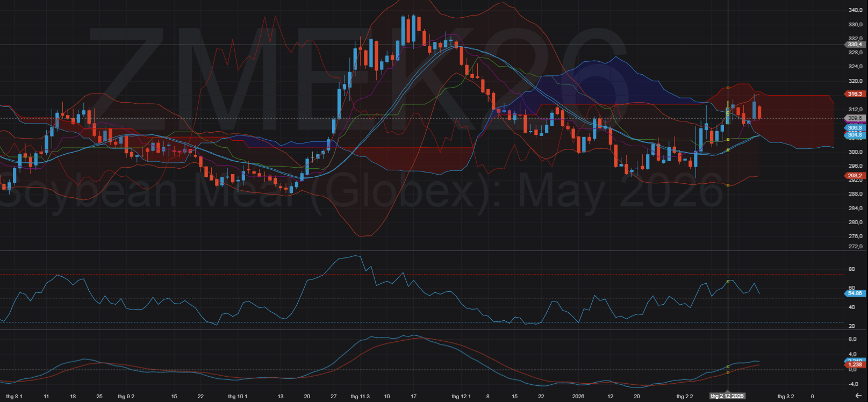Select the thg 3 2 future date label
Image resolution: width=868 pixels, height=402 pixels.
click(785, 397)
